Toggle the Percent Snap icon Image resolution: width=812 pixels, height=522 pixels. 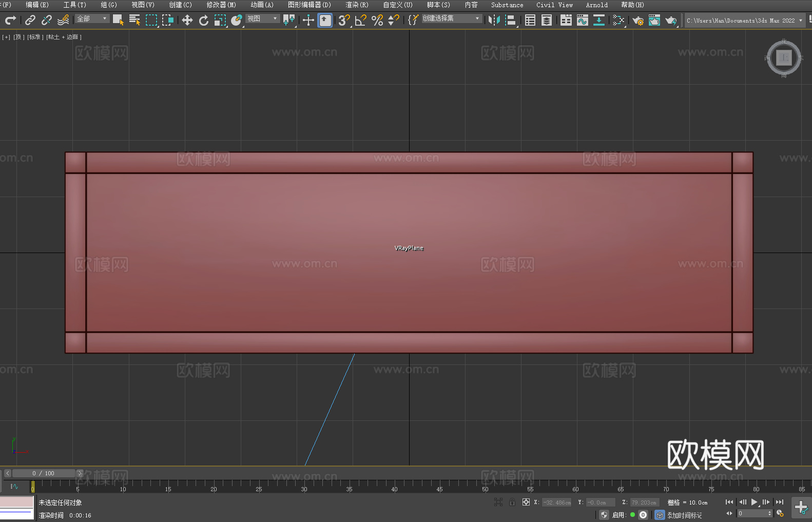click(377, 20)
